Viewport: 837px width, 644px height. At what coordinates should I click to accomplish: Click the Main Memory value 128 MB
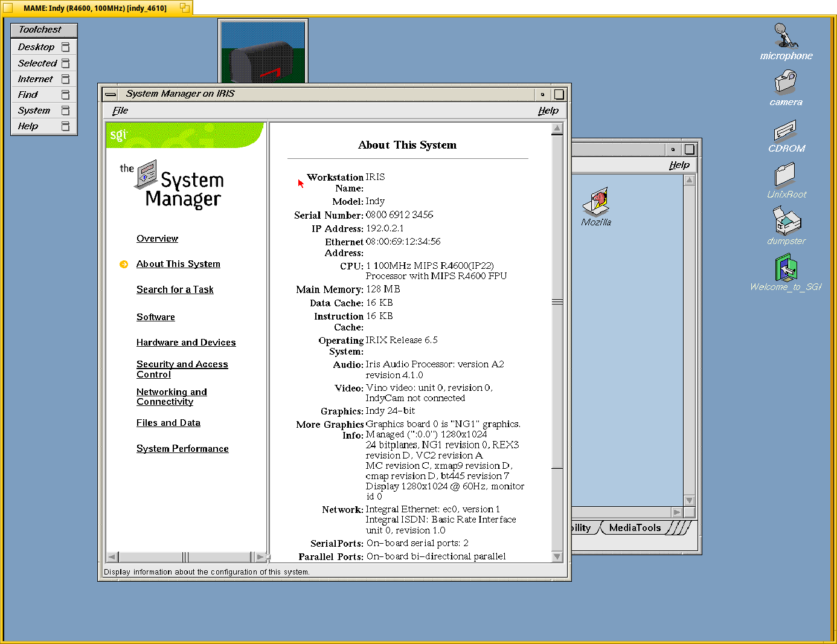pos(383,289)
